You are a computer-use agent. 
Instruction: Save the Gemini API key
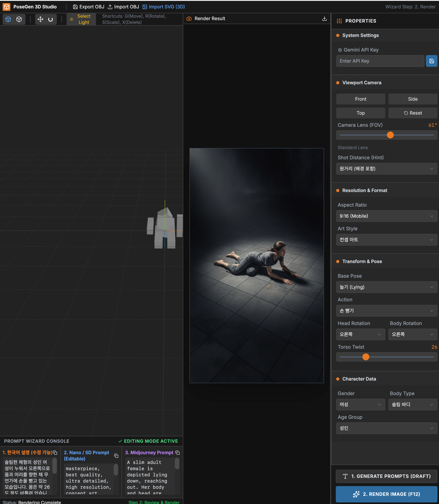point(431,61)
